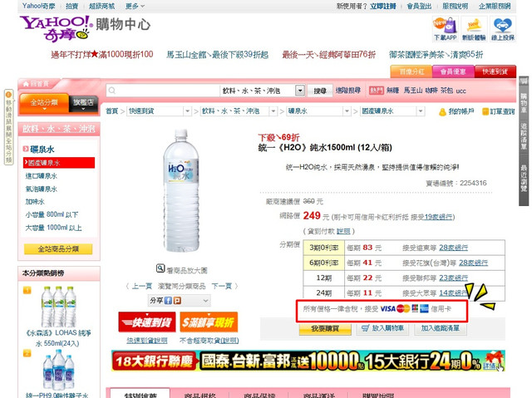Select the 商品規格 tab
The image size is (532, 398).
click(199, 396)
